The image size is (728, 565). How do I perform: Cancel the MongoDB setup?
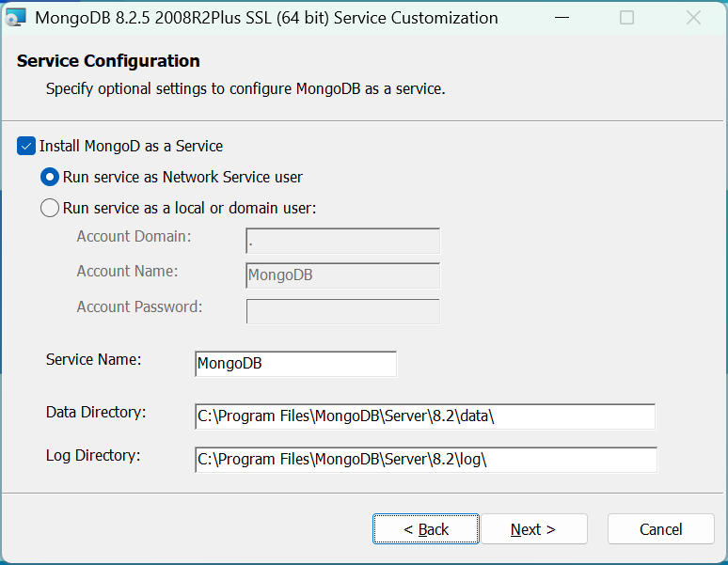pyautogui.click(x=660, y=529)
